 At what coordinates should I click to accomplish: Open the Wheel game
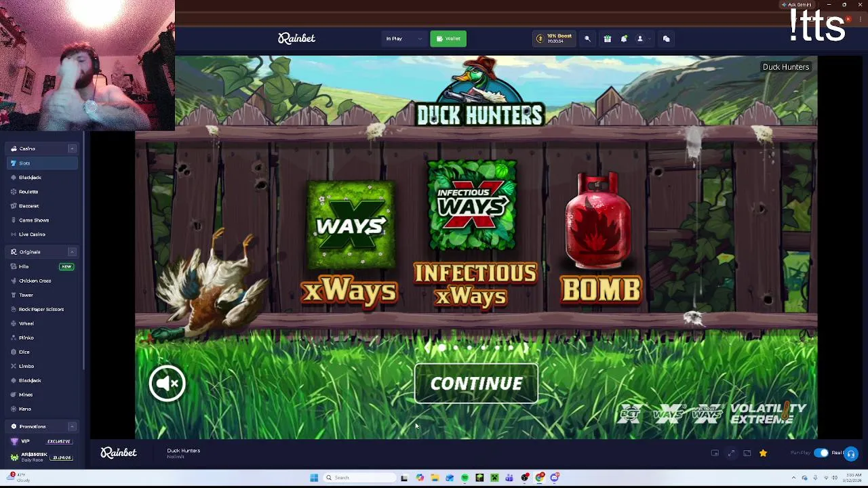(x=42, y=323)
